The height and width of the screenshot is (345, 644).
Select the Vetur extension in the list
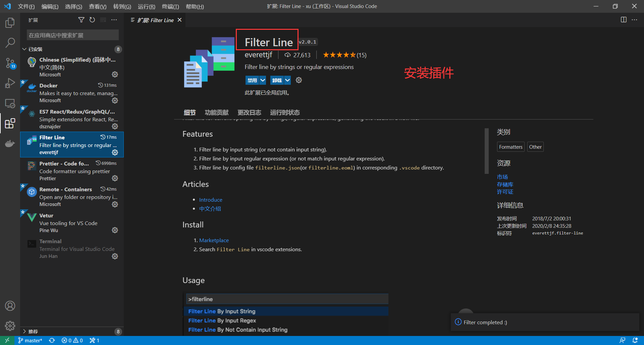72,223
